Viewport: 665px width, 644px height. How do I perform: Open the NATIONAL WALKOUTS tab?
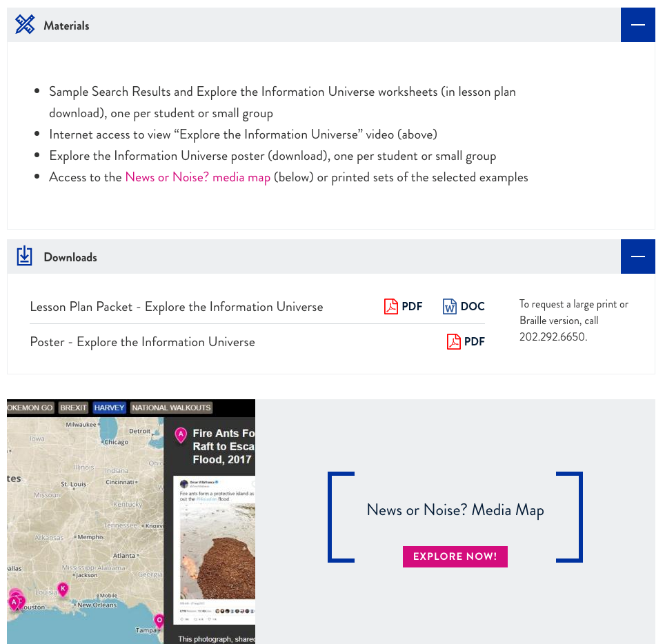pos(171,407)
